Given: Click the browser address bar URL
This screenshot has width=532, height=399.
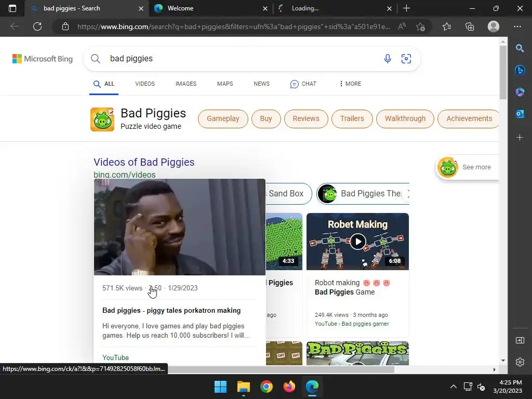Looking at the screenshot, I should click(234, 26).
